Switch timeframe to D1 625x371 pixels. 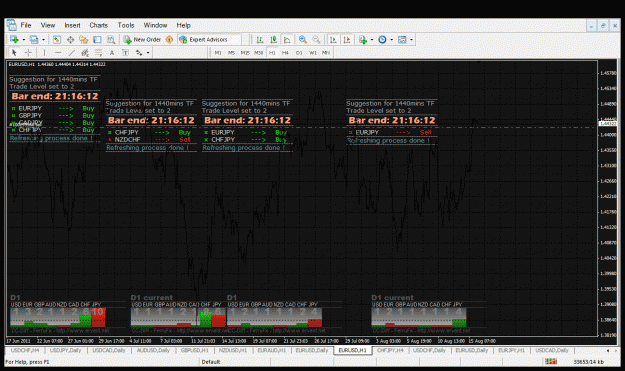(299, 53)
